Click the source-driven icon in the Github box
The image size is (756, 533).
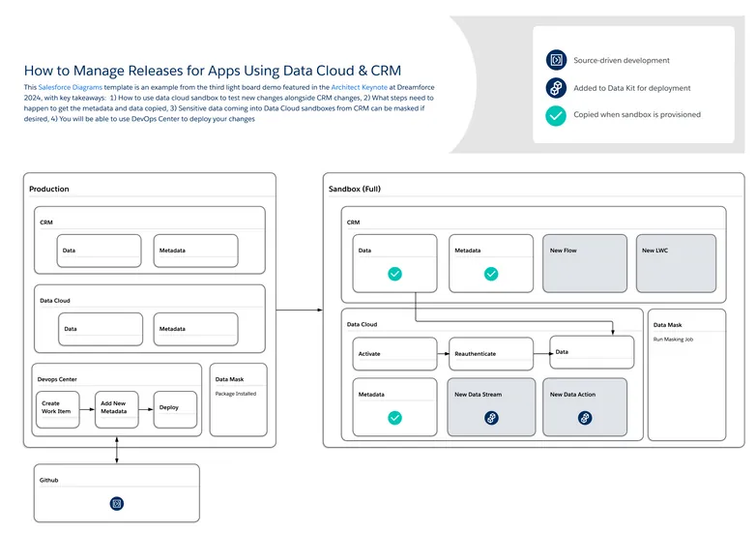(x=116, y=504)
